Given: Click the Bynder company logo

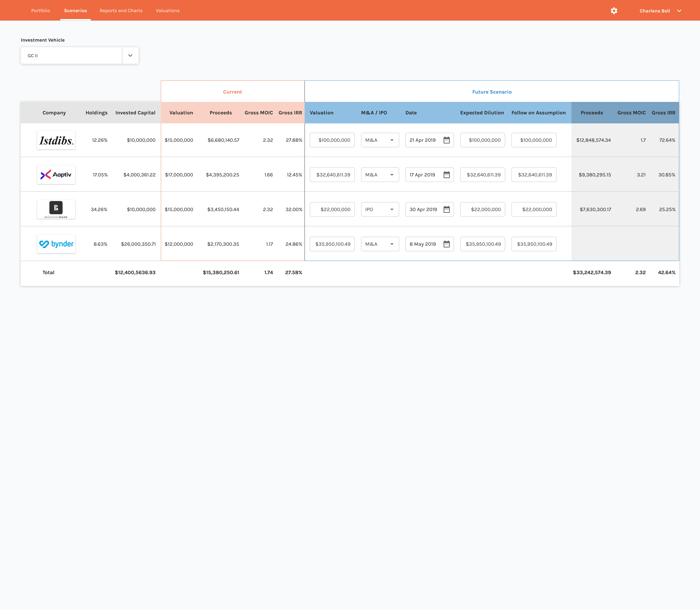Looking at the screenshot, I should tap(56, 244).
